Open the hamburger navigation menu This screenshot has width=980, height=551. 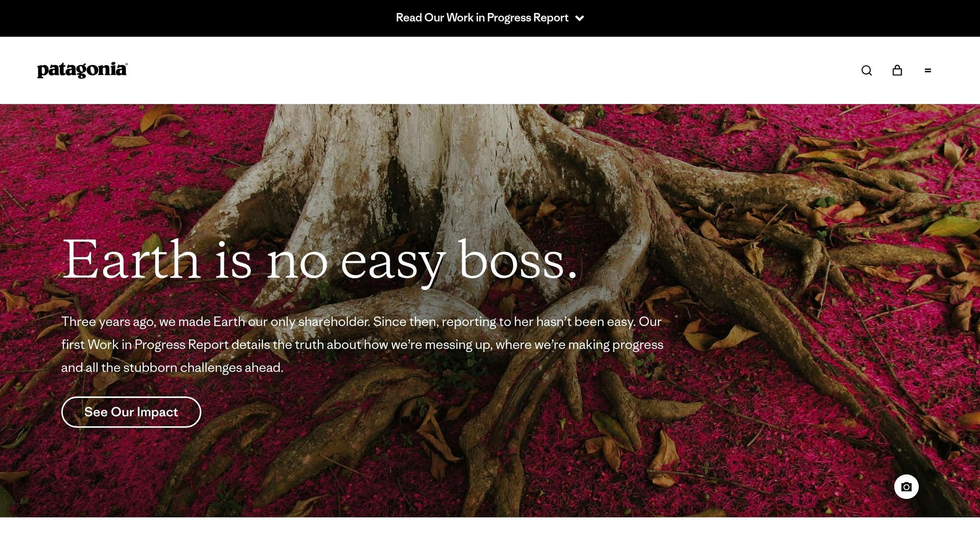click(928, 70)
